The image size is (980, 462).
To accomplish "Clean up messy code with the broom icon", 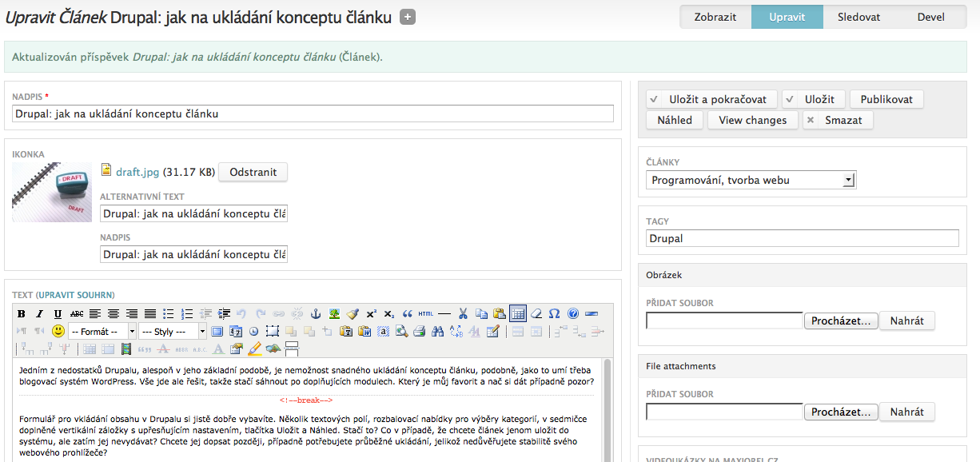I will (x=353, y=313).
